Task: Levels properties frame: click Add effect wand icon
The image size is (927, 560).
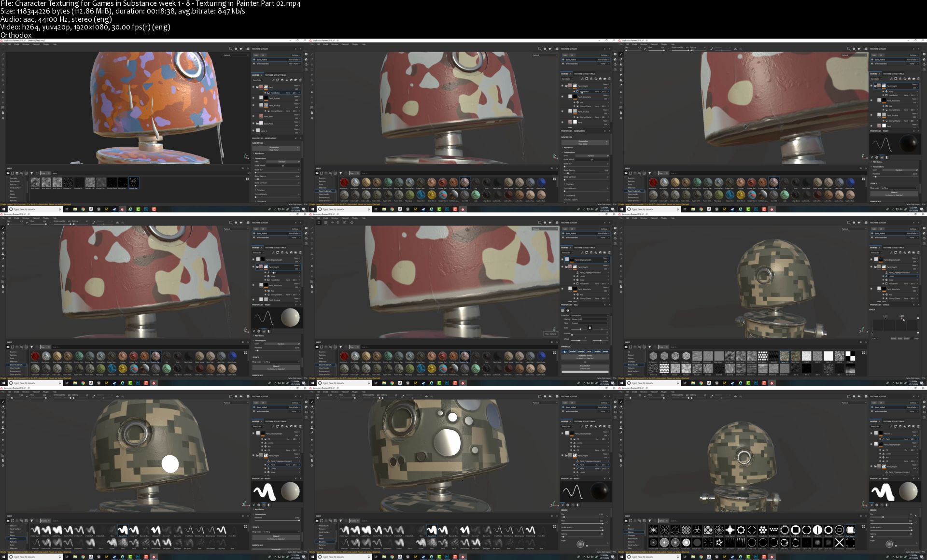Action: tap(891, 252)
